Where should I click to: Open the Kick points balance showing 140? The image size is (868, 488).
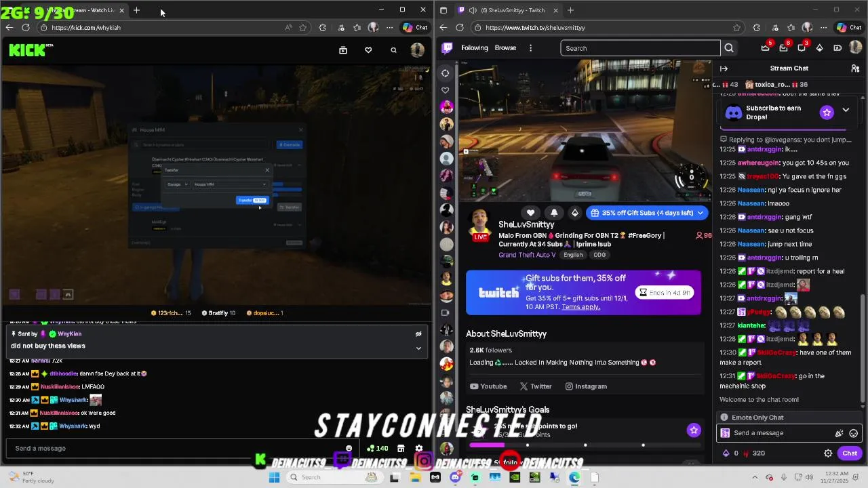point(378,448)
